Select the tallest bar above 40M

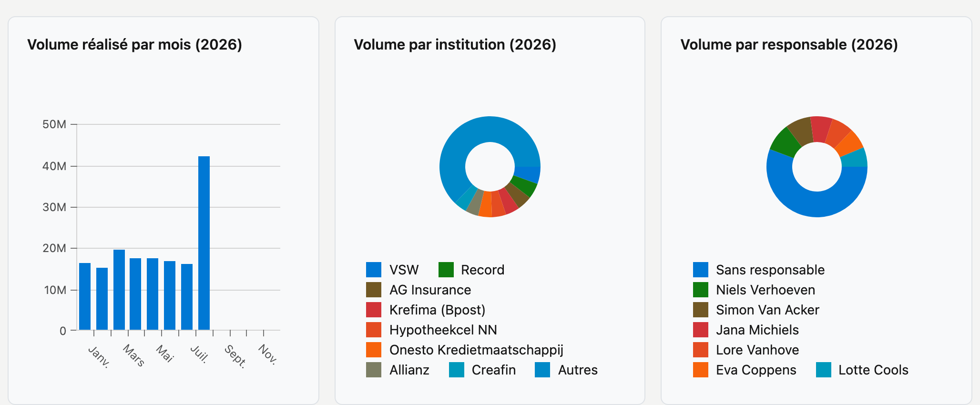[204, 243]
